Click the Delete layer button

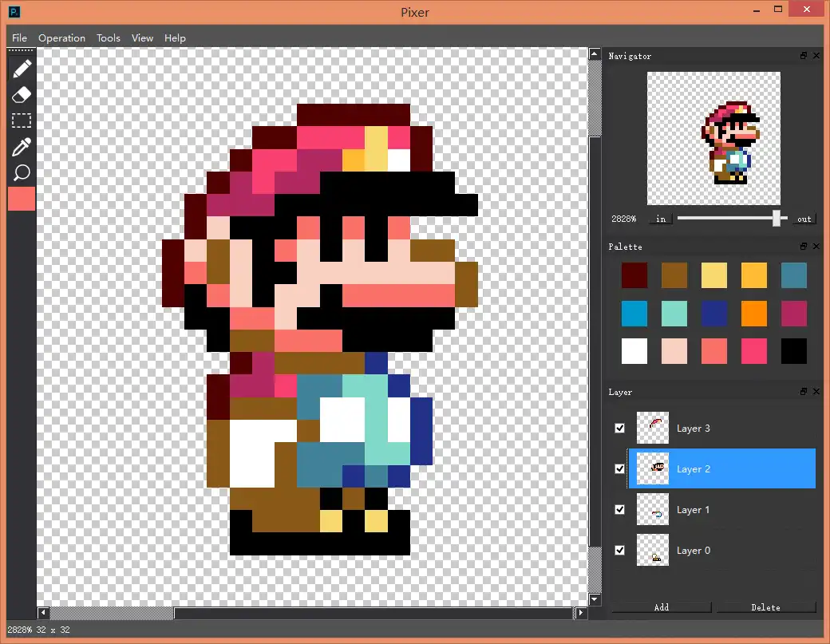(x=766, y=607)
